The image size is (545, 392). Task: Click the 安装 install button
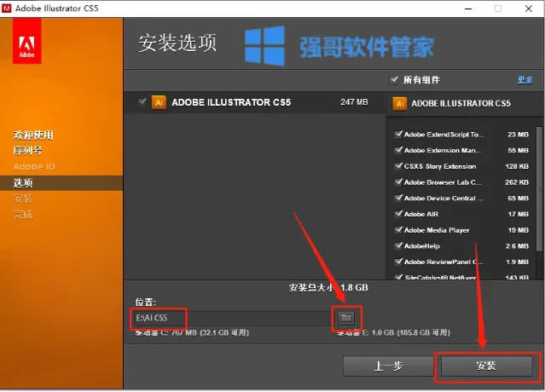pos(487,366)
